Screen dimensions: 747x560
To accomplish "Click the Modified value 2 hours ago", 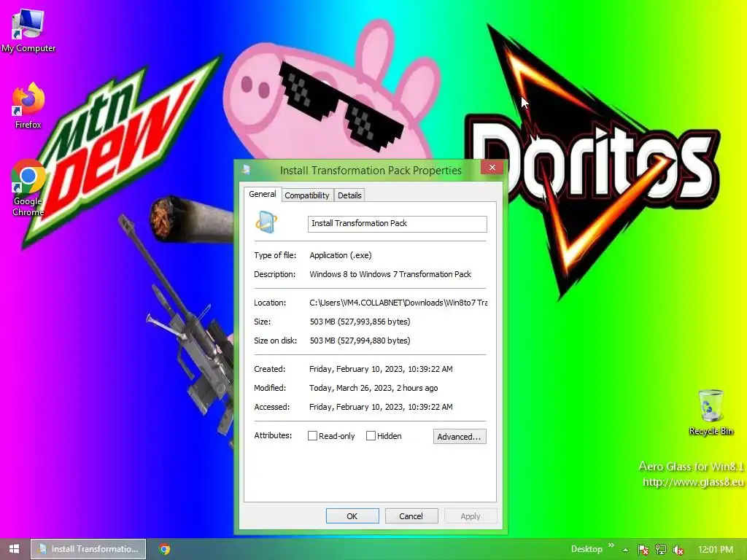I will (373, 388).
